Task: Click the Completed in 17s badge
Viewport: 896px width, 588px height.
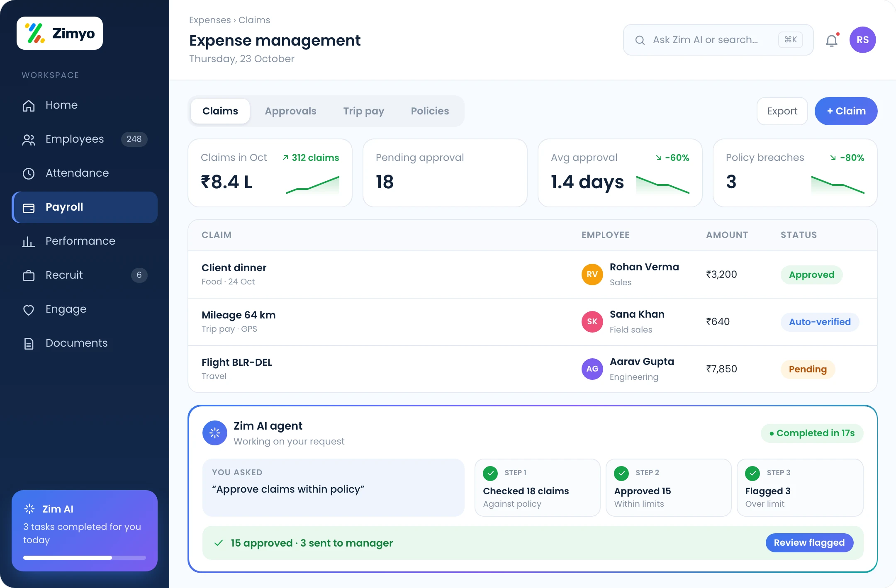Action: click(812, 433)
